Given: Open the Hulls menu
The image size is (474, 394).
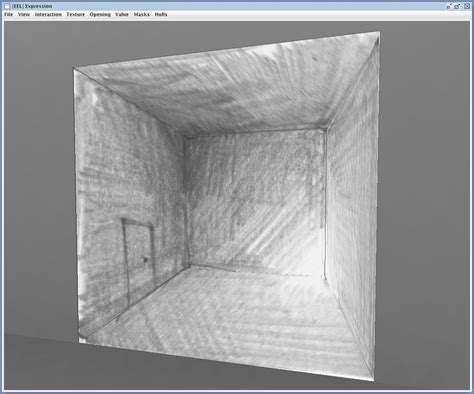Looking at the screenshot, I should [161, 14].
